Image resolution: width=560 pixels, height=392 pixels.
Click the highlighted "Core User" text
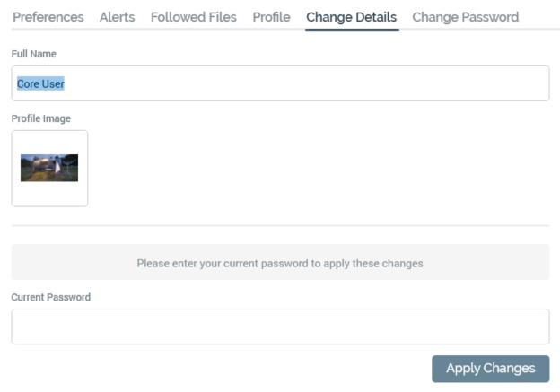coord(40,83)
